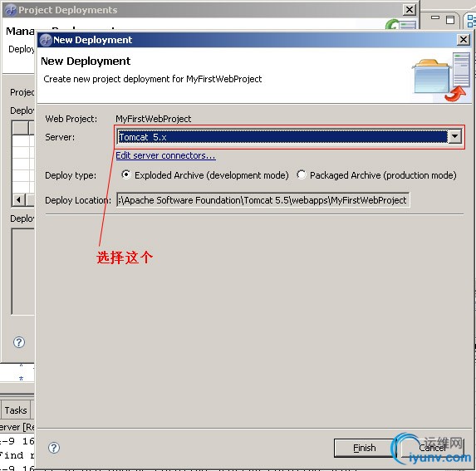Viewport: 476px width, 471px height.
Task: Maximize the Eclipse view panel
Action: point(450,20)
